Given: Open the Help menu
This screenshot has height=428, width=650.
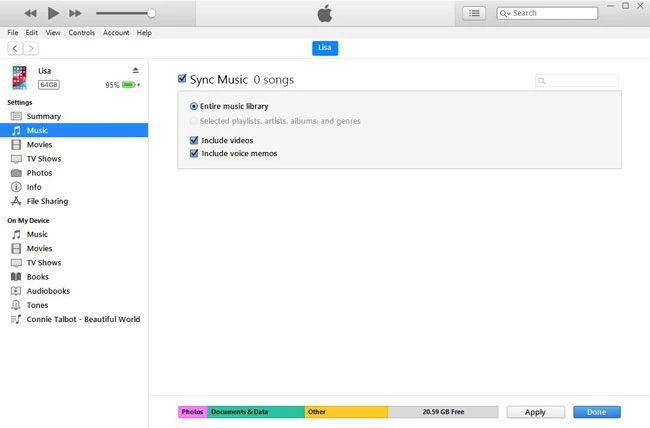Looking at the screenshot, I should coord(144,32).
